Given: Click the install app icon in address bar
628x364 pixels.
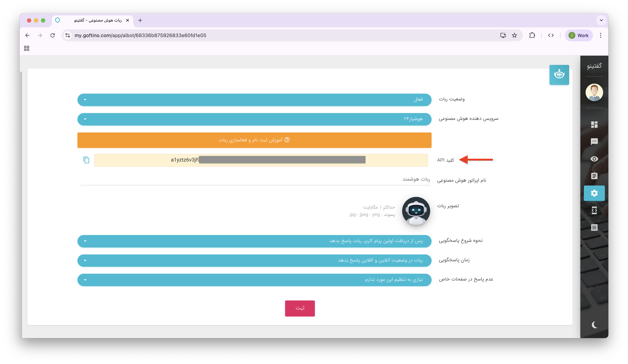Looking at the screenshot, I should (503, 35).
